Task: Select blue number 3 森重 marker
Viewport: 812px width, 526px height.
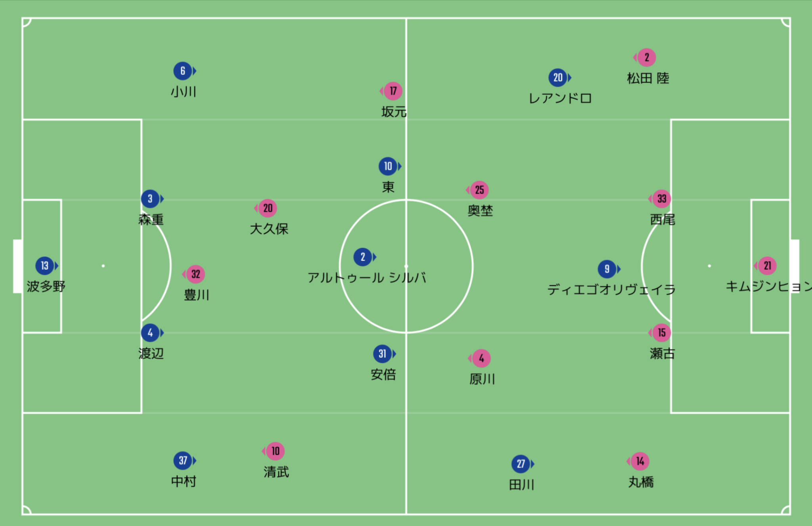Action: point(150,199)
